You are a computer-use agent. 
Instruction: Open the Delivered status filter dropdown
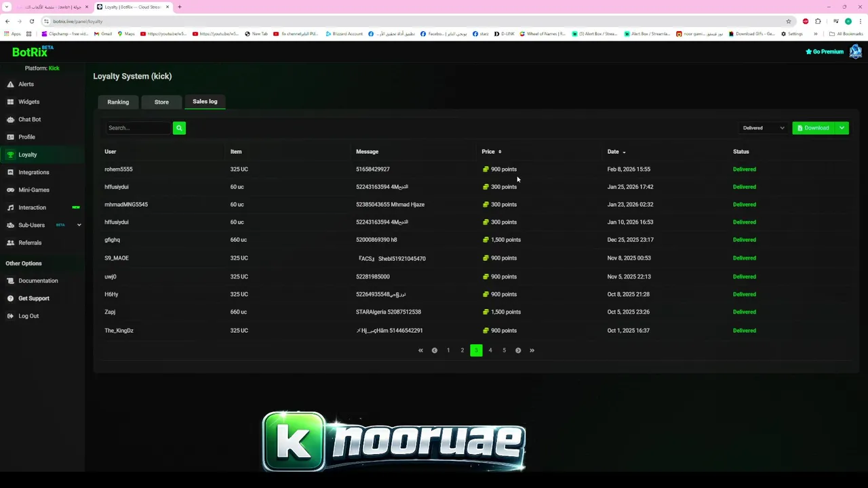(x=764, y=127)
